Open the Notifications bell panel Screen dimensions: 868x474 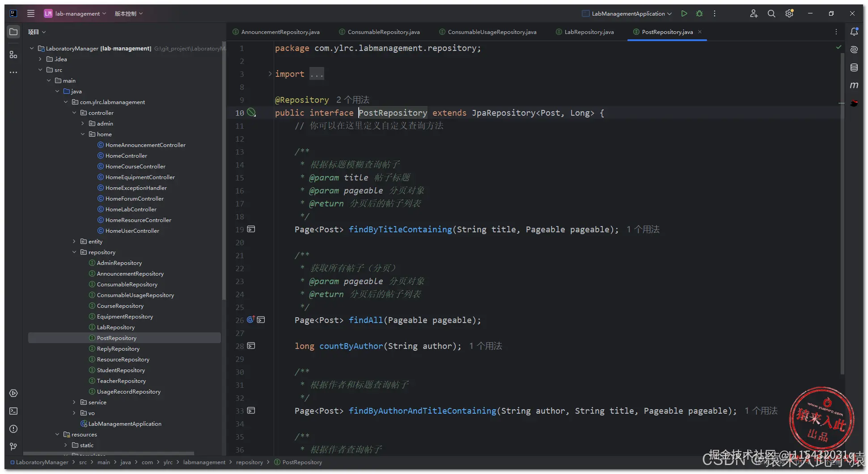pyautogui.click(x=854, y=32)
